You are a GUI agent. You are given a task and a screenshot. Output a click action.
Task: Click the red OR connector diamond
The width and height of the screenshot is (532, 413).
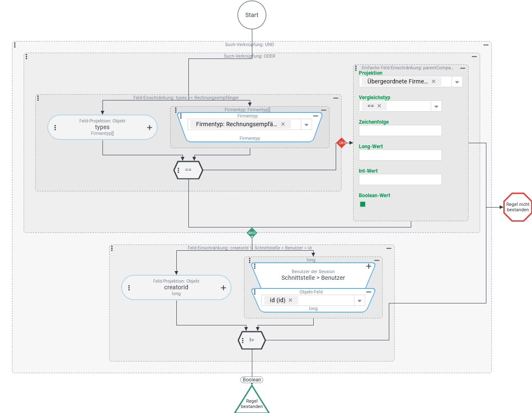click(x=341, y=143)
